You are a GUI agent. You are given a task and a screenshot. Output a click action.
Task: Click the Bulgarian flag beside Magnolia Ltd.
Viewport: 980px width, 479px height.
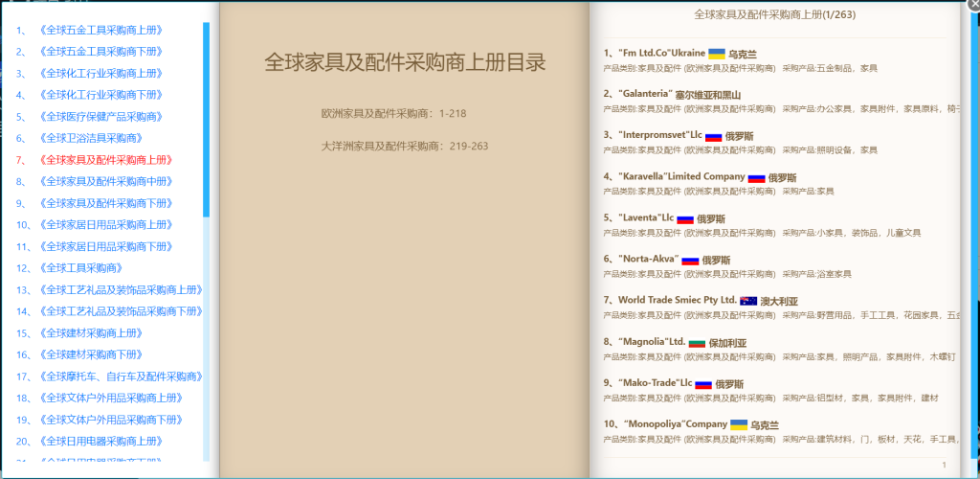point(697,342)
